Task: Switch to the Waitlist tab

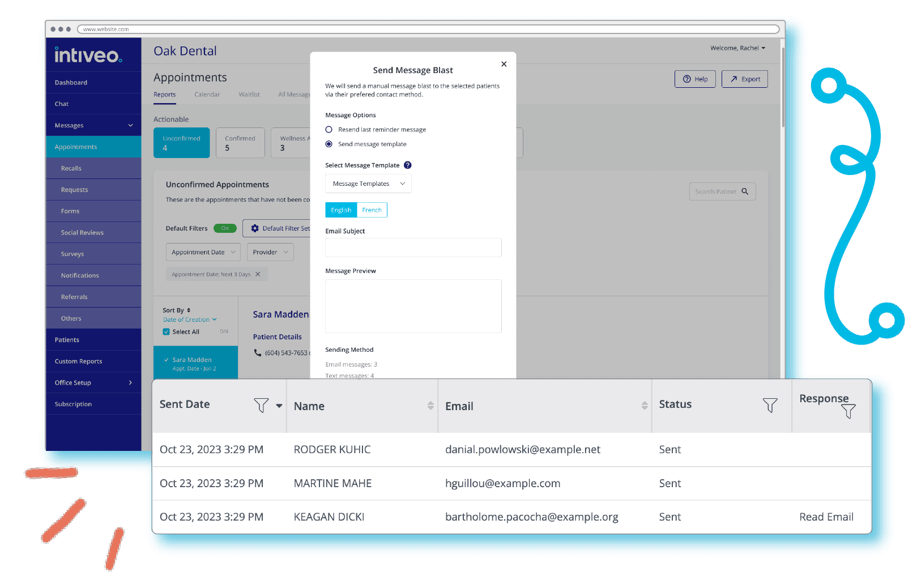Action: click(x=249, y=95)
